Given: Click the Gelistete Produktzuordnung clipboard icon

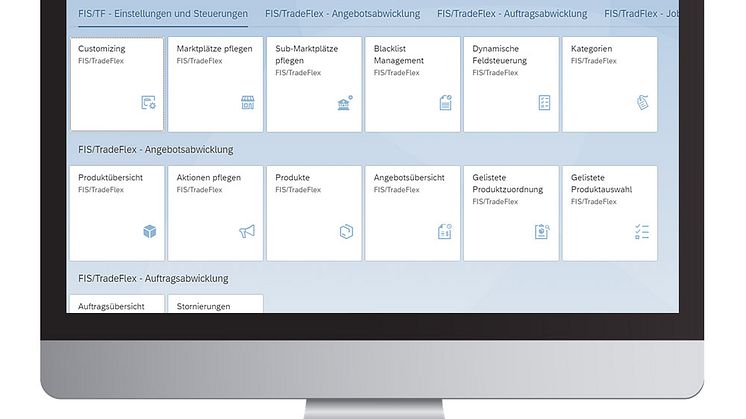Looking at the screenshot, I should (x=542, y=232).
